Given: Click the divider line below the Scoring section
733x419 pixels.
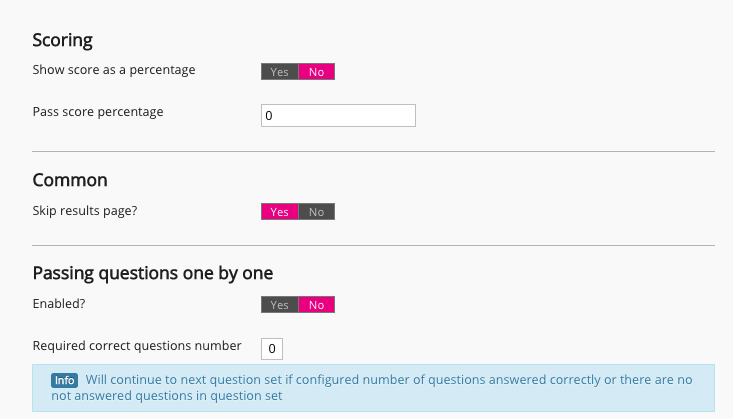Looking at the screenshot, I should [x=374, y=152].
